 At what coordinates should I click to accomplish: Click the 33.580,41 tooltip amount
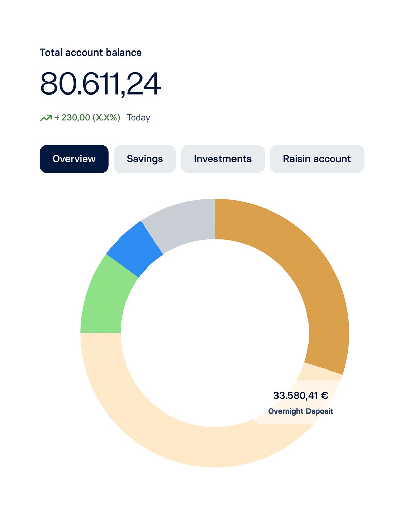point(295,396)
